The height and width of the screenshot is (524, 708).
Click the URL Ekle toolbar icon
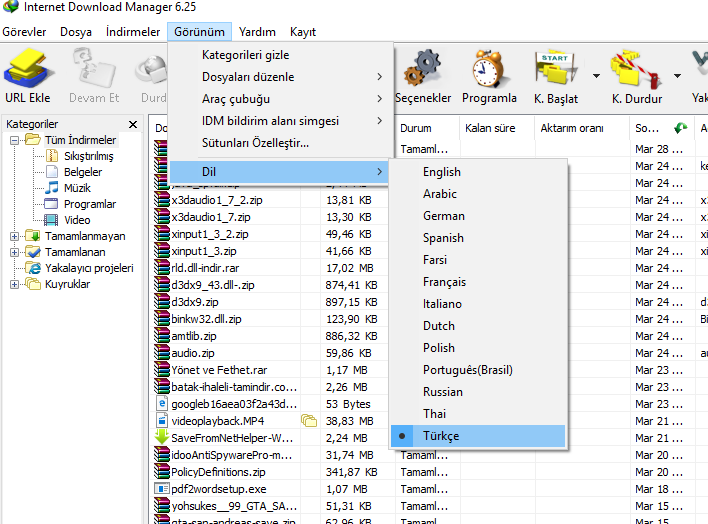coord(28,69)
